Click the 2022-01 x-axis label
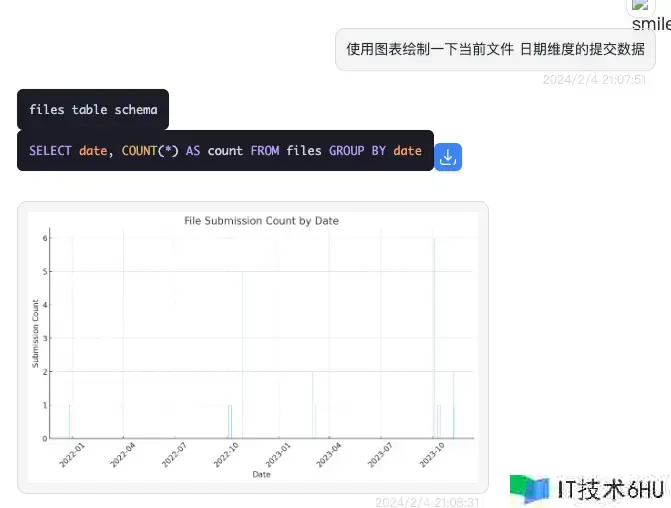 point(72,455)
